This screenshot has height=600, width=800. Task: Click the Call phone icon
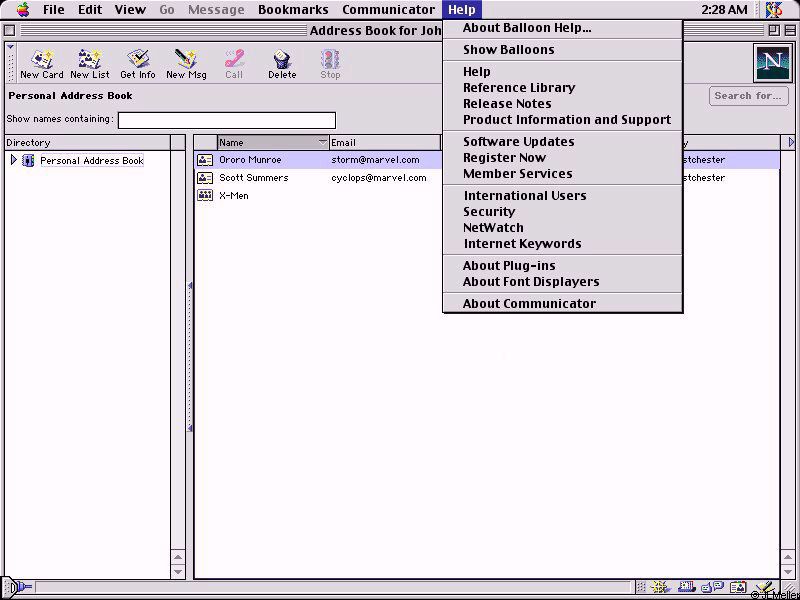tap(234, 64)
